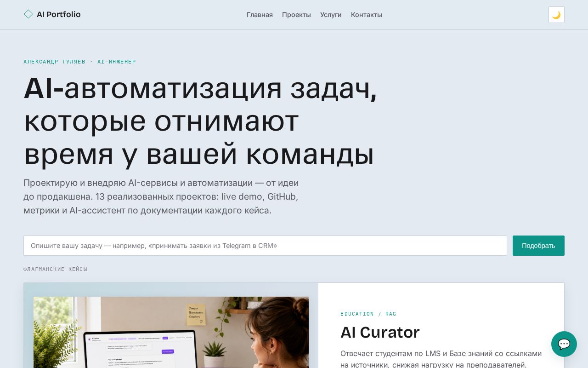Navigate to Контакты in the header
This screenshot has height=368, width=588.
point(367,15)
